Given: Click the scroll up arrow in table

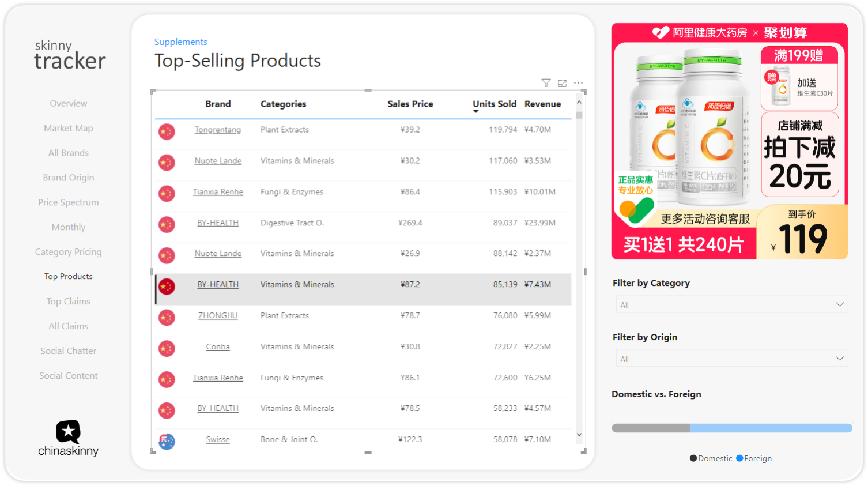Looking at the screenshot, I should 579,102.
